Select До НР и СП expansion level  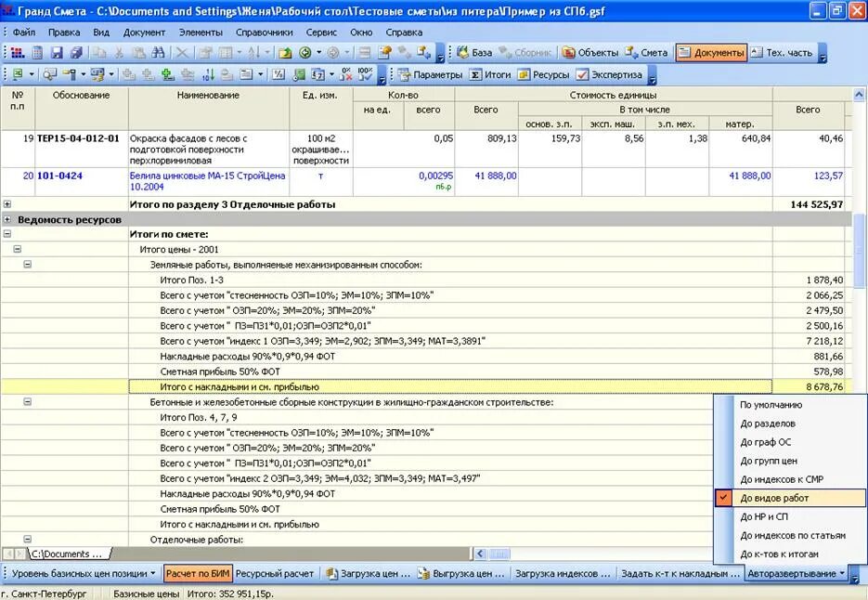pyautogui.click(x=790, y=516)
